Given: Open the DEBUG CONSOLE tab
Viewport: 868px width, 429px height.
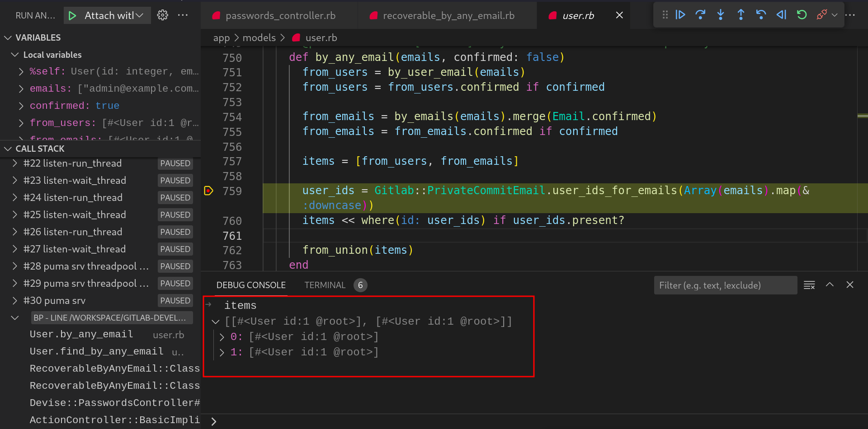Looking at the screenshot, I should [251, 285].
